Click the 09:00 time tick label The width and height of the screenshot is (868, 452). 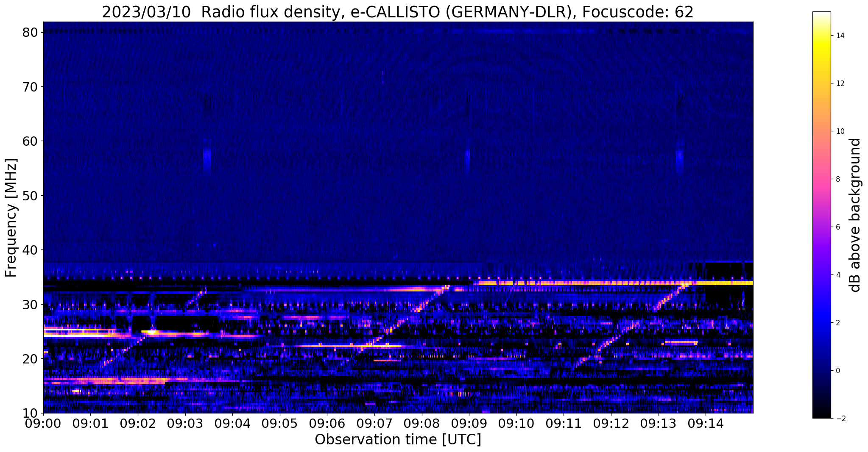point(43,423)
